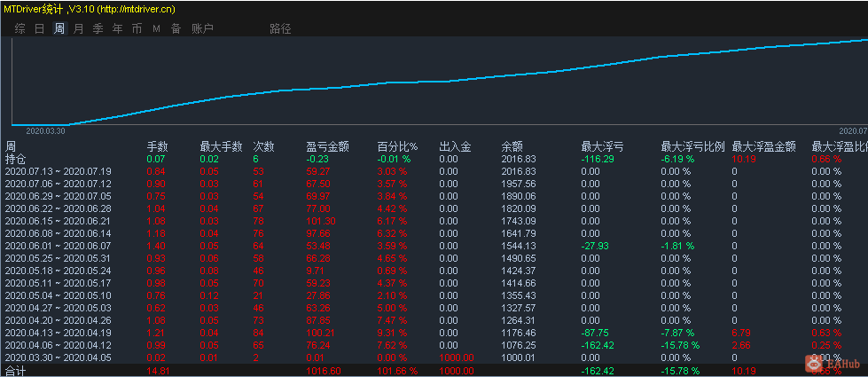Click the 手数 column header

(x=157, y=146)
